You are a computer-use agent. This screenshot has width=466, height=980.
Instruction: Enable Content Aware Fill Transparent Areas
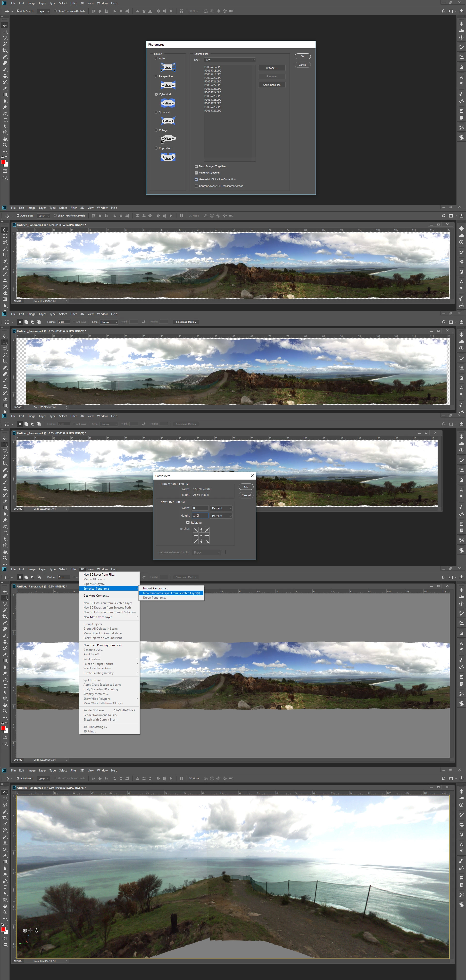point(196,186)
